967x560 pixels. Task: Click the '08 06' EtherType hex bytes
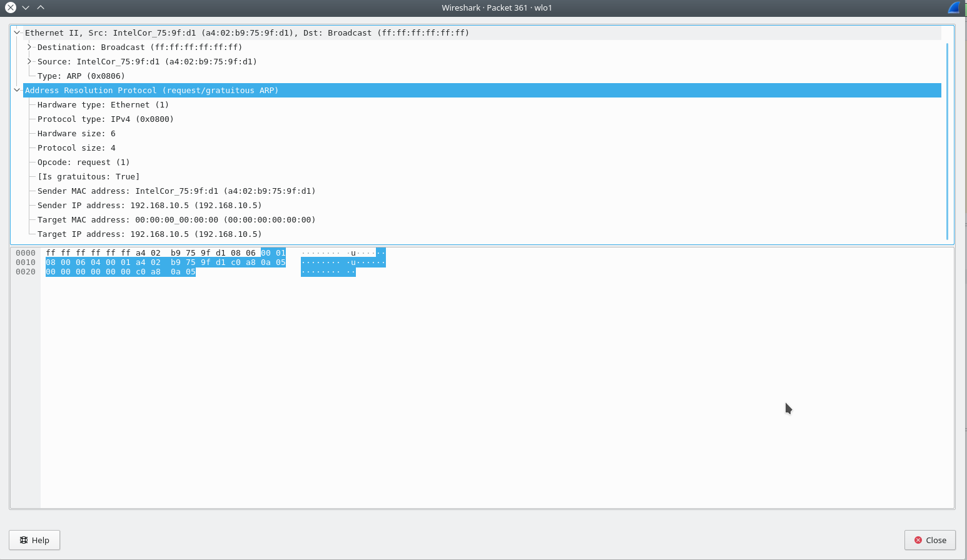[x=243, y=253]
